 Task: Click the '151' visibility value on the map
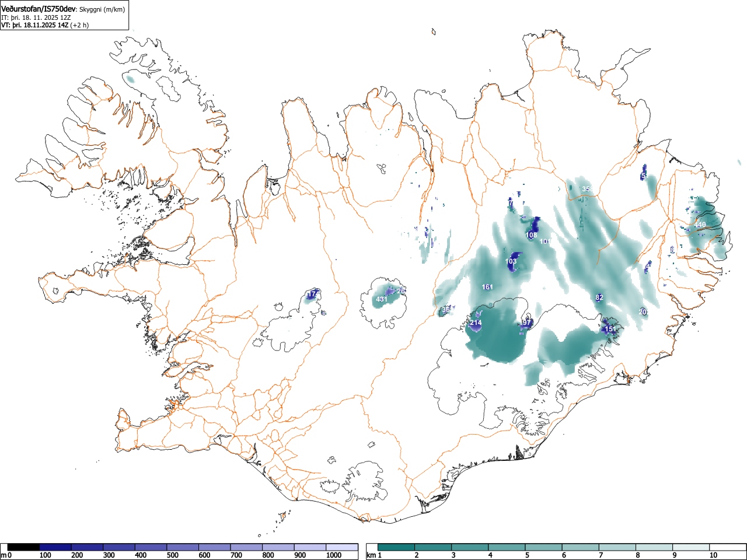(x=610, y=330)
